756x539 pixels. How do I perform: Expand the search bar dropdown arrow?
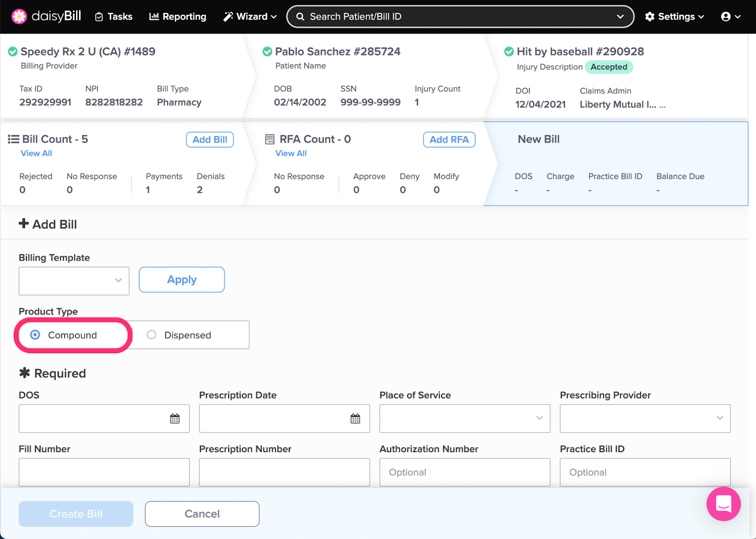620,17
